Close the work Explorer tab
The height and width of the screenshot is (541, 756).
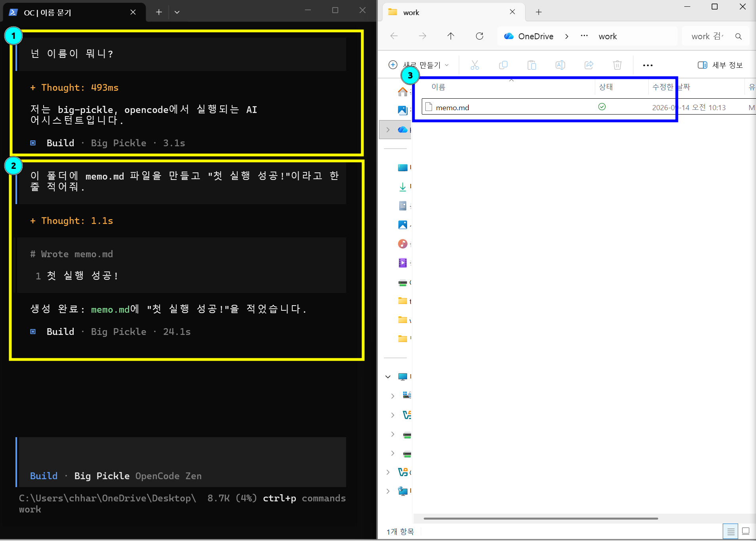coord(512,12)
